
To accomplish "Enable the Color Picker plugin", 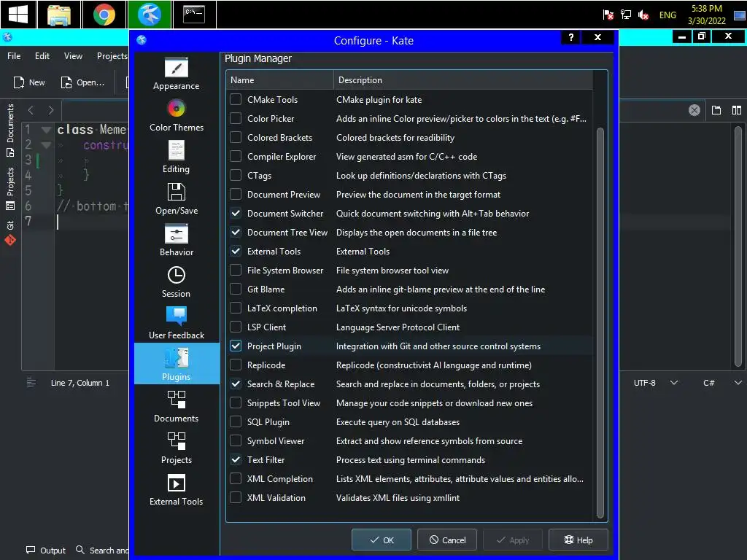I will (236, 119).
